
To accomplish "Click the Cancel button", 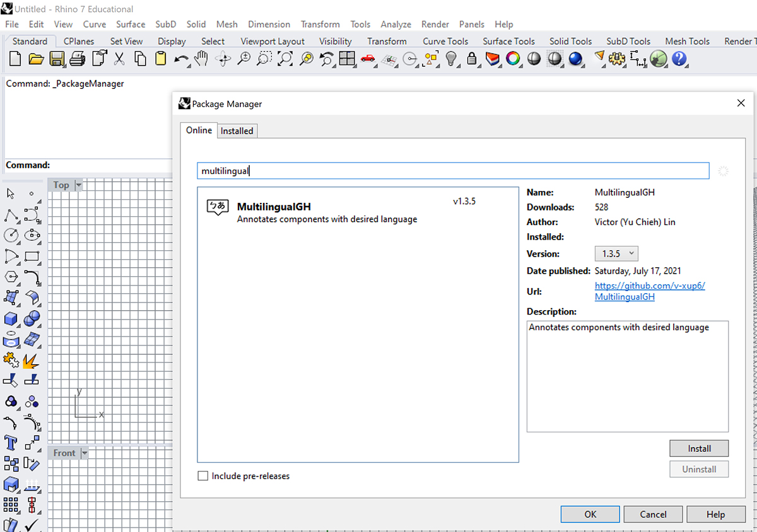I will (653, 514).
